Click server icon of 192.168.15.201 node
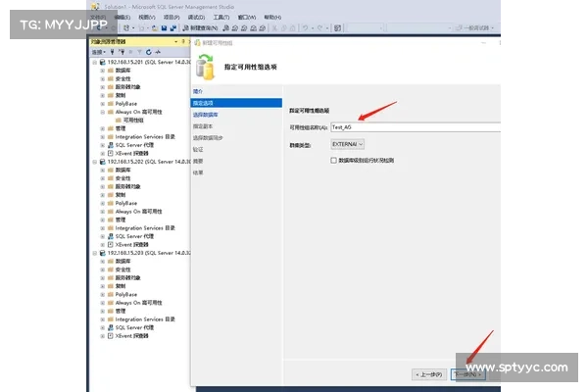588x392 pixels. pyautogui.click(x=102, y=62)
